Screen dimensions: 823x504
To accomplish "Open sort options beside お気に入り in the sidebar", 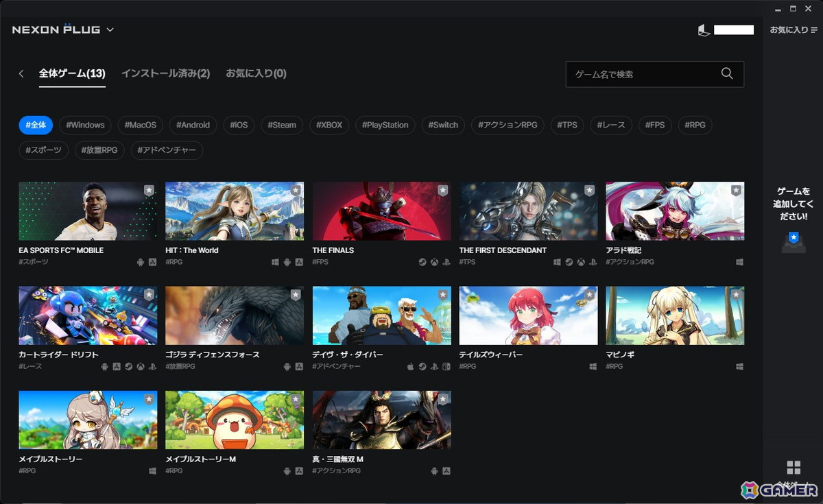I will click(x=814, y=30).
